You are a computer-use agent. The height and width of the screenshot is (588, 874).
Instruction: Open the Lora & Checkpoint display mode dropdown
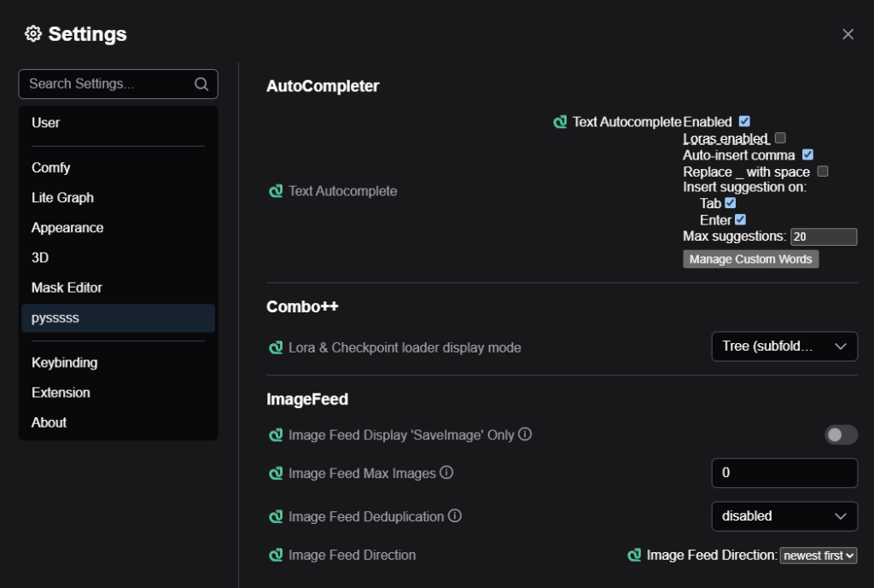[x=784, y=346]
